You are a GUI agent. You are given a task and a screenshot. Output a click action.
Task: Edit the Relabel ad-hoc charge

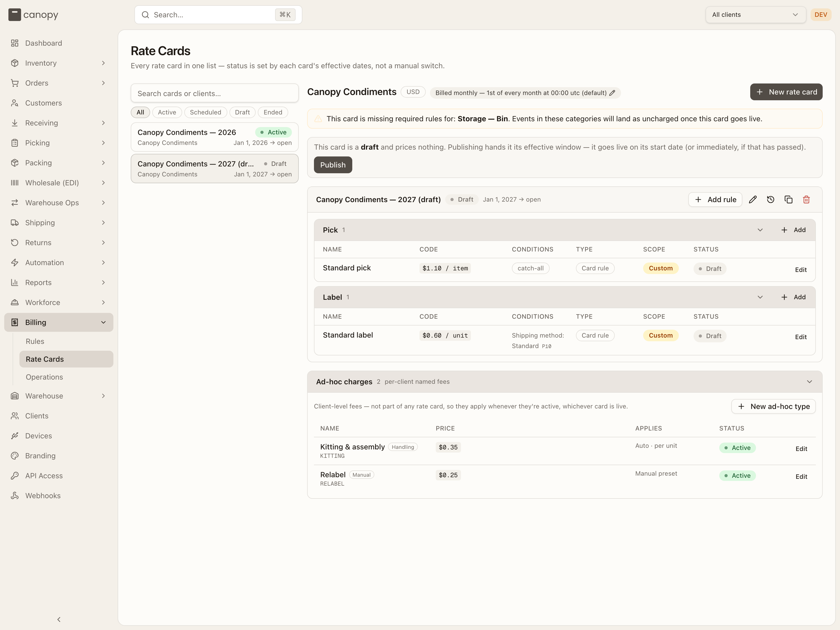(801, 477)
